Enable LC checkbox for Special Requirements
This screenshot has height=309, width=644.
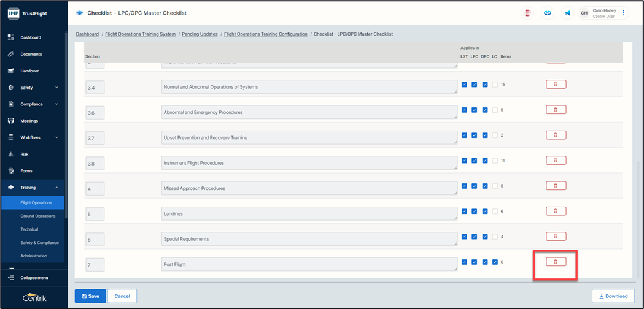click(495, 237)
